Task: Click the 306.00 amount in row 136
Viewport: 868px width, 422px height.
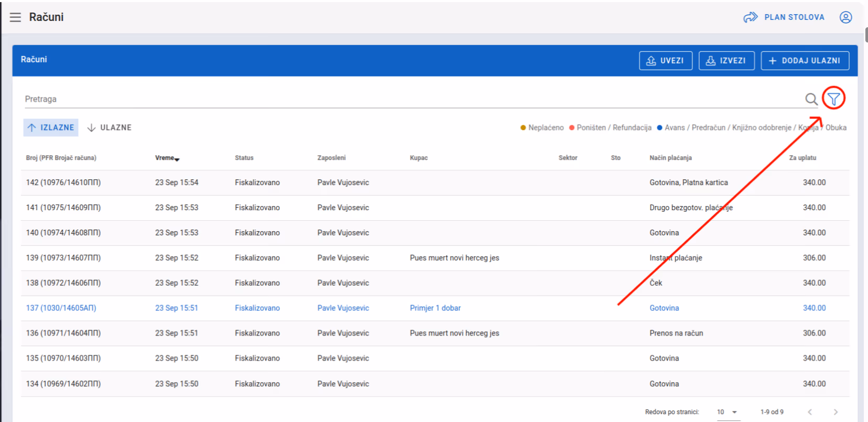Action: pyautogui.click(x=814, y=333)
